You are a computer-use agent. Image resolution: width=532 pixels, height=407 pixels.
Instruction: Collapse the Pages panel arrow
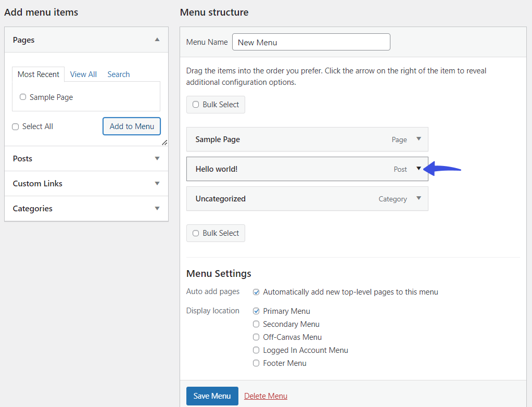(x=157, y=40)
